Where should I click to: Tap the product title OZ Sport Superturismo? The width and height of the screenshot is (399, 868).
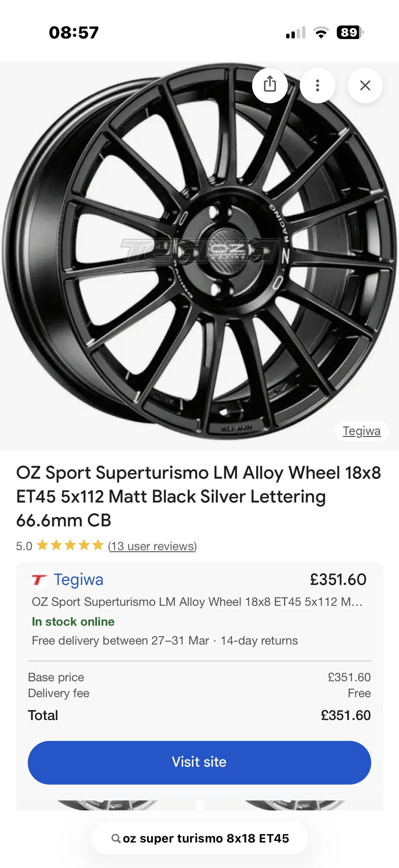tap(199, 496)
